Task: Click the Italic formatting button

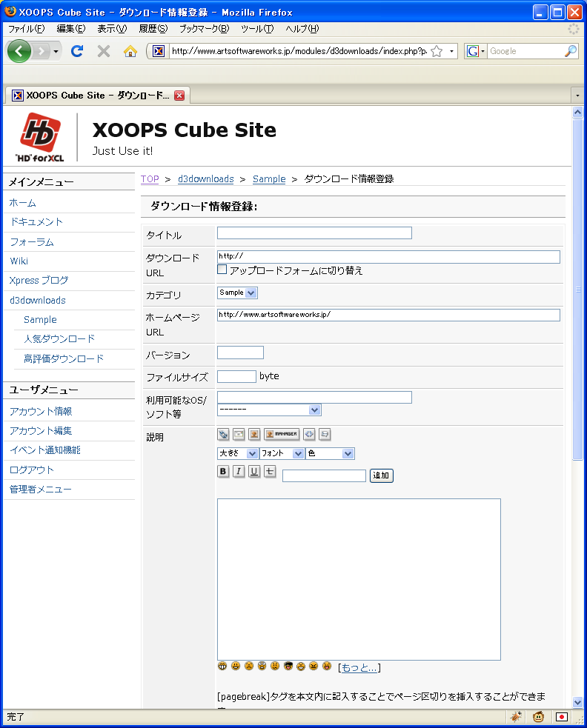Action: 239,472
